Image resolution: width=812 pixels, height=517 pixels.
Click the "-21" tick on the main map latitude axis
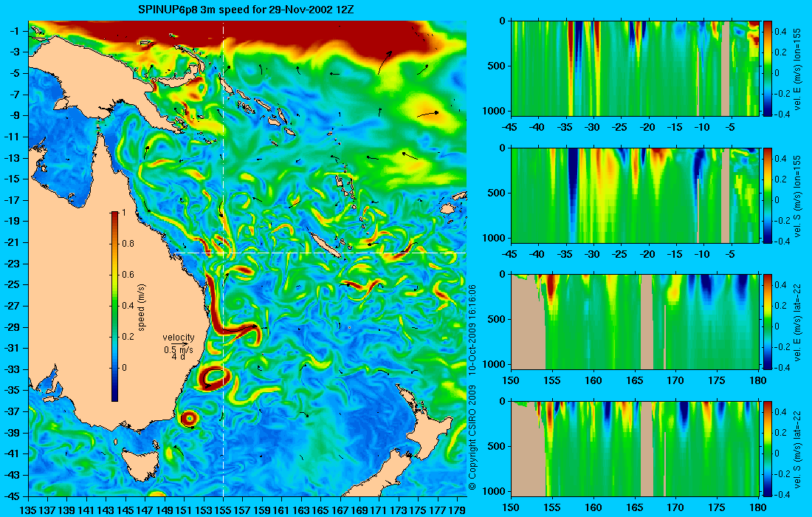pyautogui.click(x=11, y=242)
